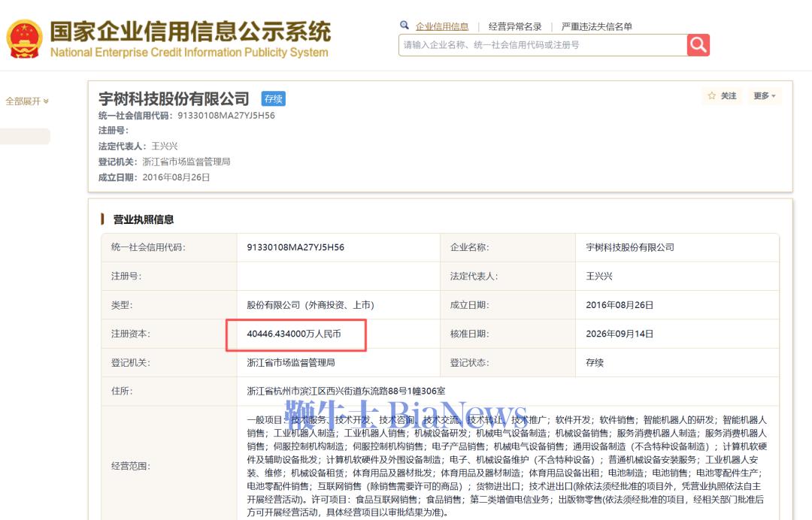
Task: Click the company name heading 宇树科技股份有限公司
Action: [174, 98]
